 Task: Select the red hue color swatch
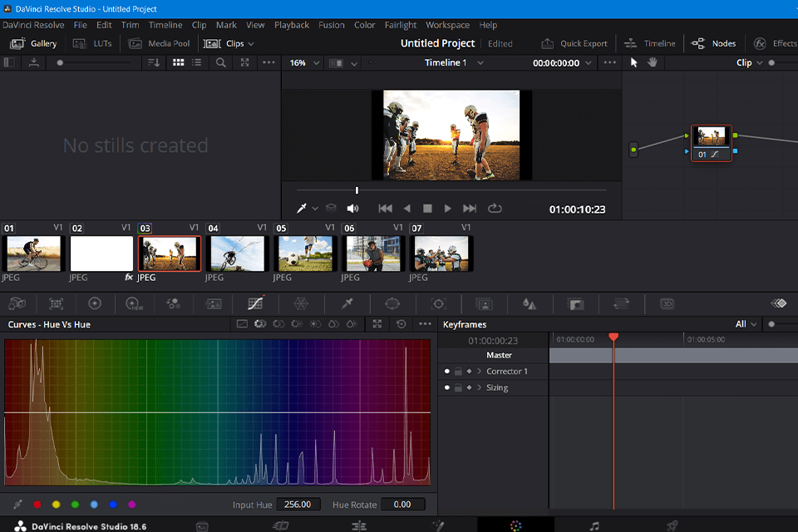[37, 505]
